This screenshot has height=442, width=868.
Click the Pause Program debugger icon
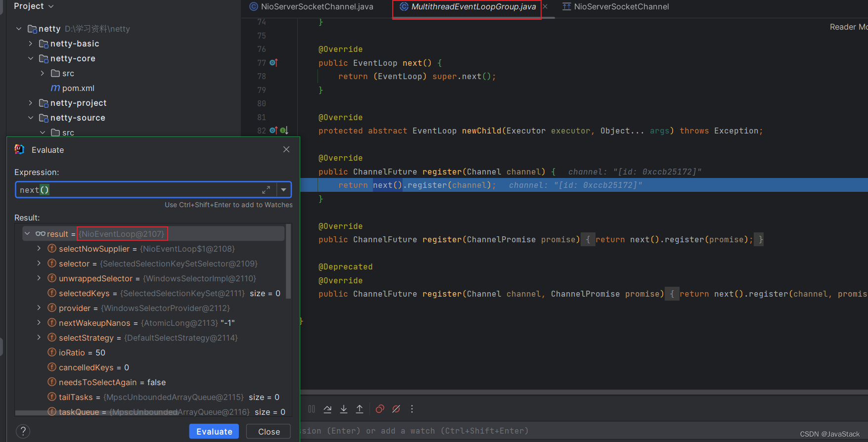(312, 409)
